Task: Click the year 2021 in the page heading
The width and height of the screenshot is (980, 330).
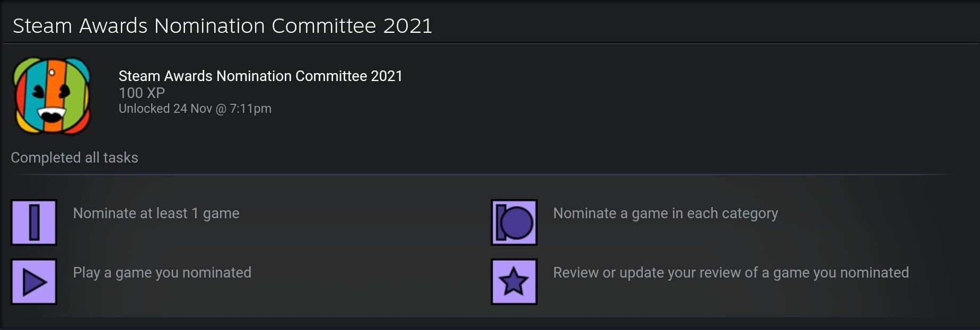Action: pyautogui.click(x=407, y=25)
